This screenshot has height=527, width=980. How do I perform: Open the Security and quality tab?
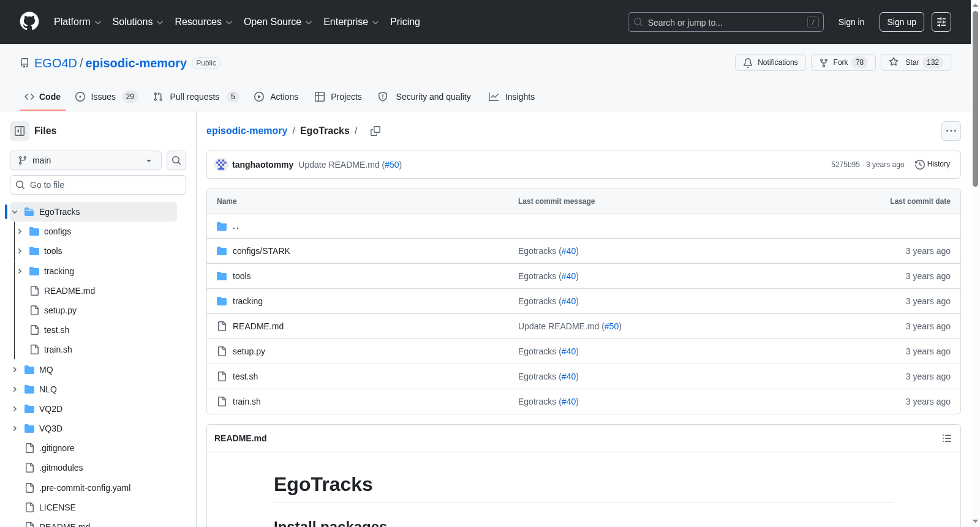(424, 97)
